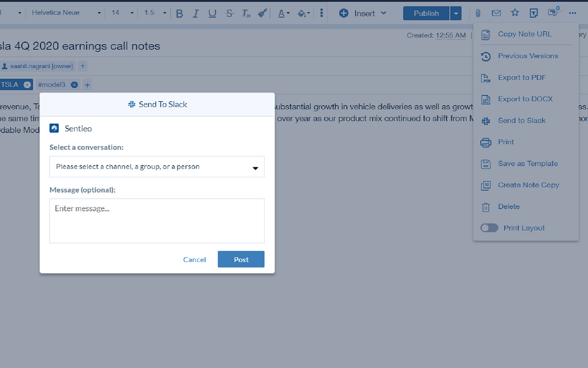588x368 pixels.
Task: Open the note template icon
Action: click(533, 13)
